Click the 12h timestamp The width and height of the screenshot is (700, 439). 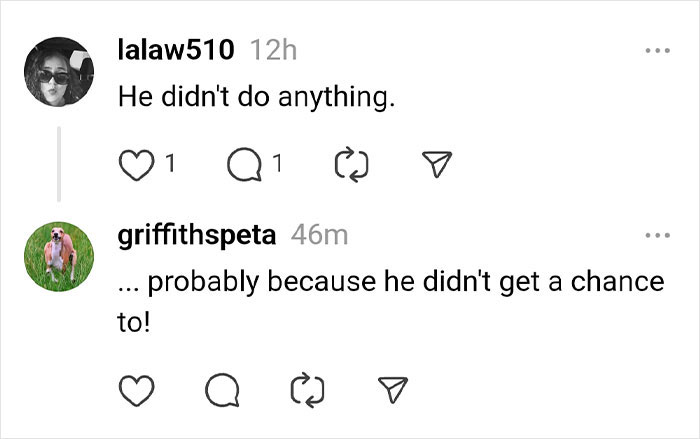tap(271, 49)
